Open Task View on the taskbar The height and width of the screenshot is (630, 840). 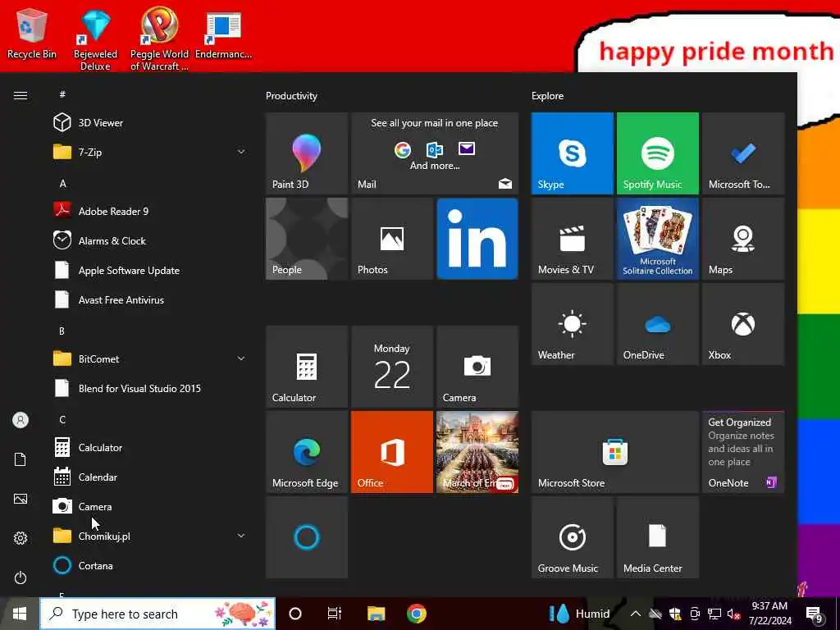point(335,614)
